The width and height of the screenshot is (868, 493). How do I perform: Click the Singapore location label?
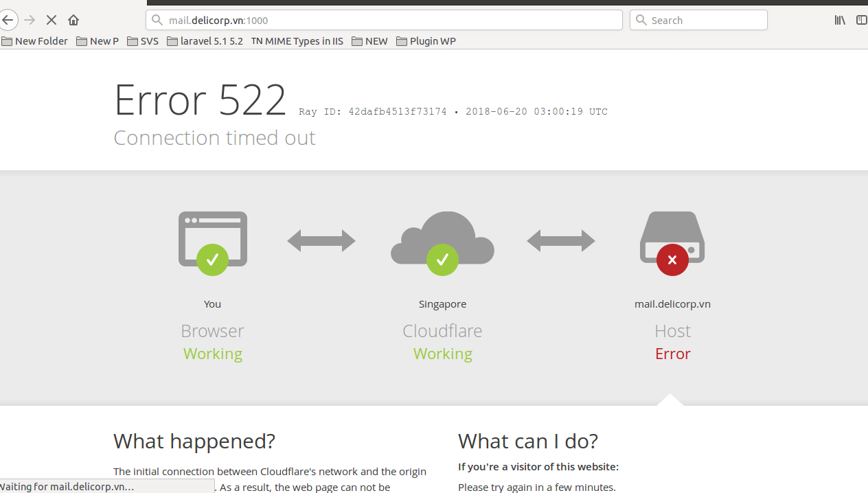[442, 304]
